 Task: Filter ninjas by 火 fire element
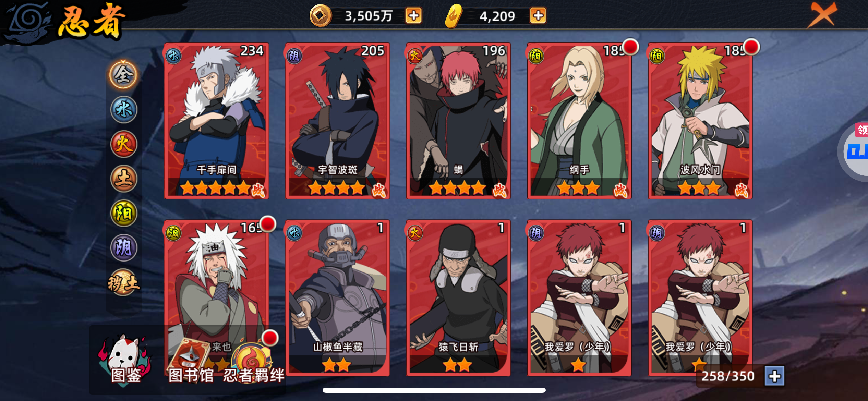124,144
